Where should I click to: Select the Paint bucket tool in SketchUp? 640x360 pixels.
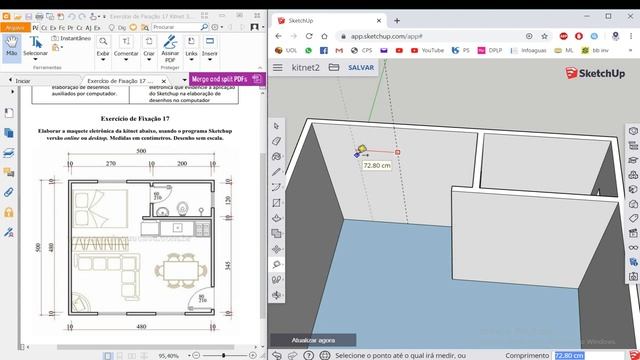coord(276,157)
